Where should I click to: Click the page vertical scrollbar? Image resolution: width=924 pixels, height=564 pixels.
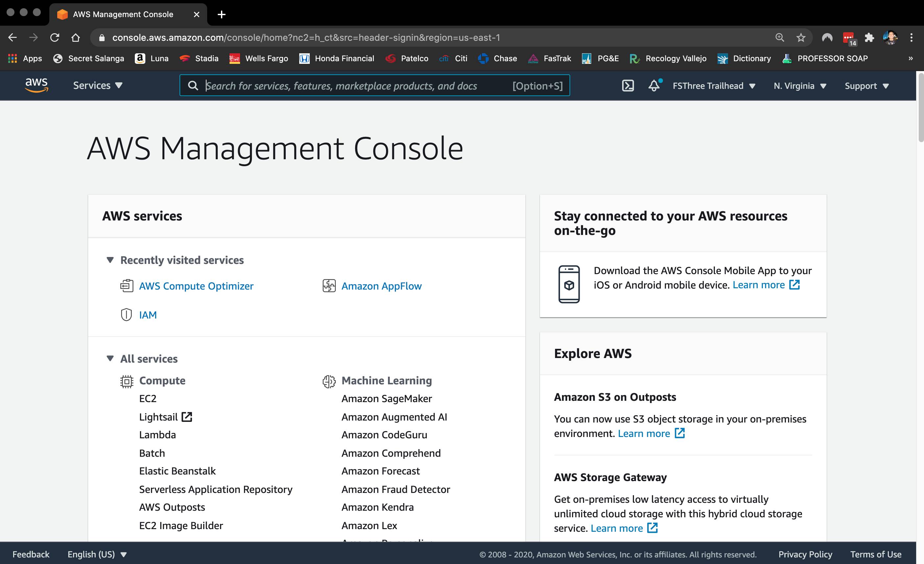(x=921, y=108)
